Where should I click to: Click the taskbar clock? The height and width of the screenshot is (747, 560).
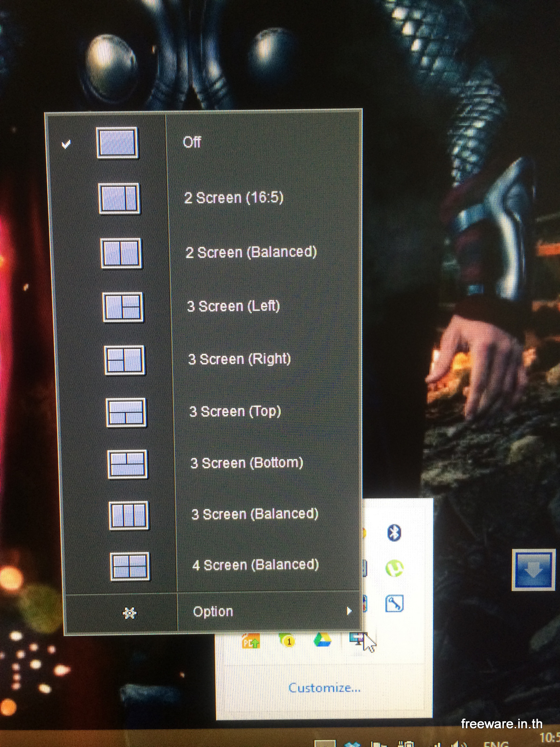550,739
